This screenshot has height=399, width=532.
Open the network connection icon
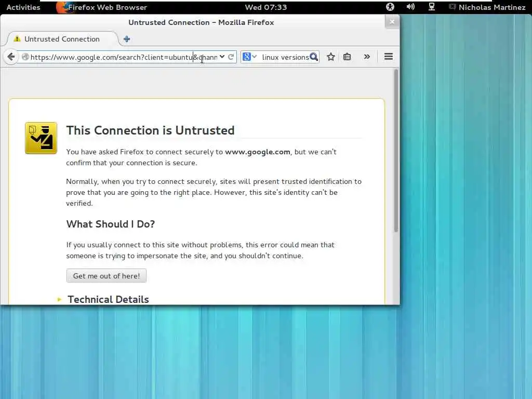click(432, 7)
